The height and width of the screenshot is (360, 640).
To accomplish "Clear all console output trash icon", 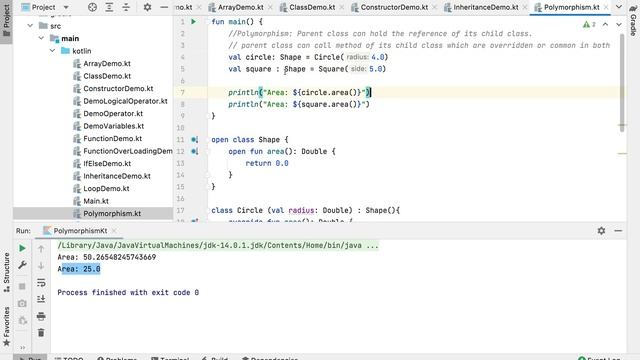I will pos(41,333).
